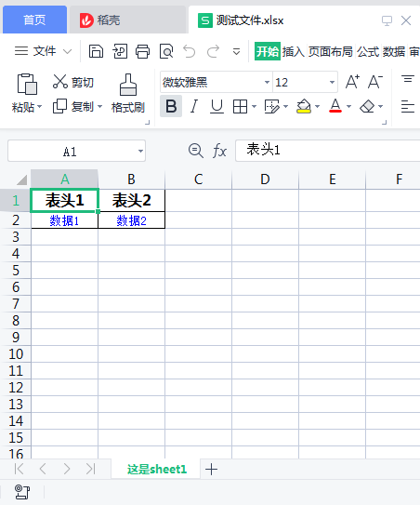Open the 文件 menu button

pos(43,51)
